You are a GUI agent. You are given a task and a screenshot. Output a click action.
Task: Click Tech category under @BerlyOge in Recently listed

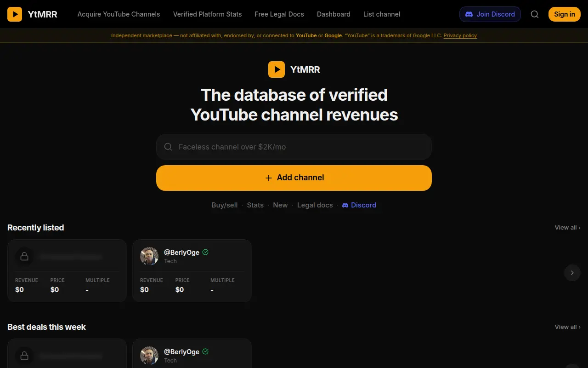click(170, 261)
